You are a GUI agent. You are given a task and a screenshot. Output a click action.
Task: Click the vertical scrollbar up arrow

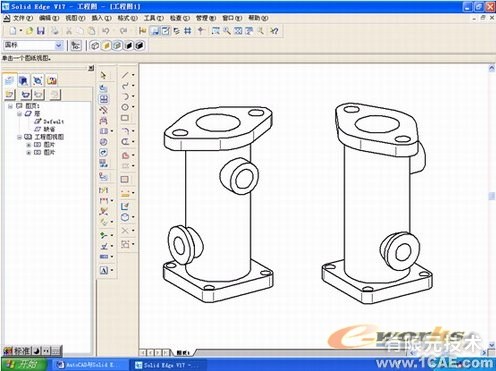492,68
